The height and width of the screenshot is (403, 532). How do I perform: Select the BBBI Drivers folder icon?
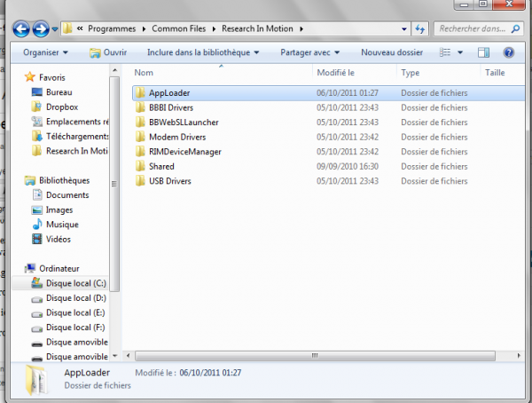pyautogui.click(x=140, y=107)
